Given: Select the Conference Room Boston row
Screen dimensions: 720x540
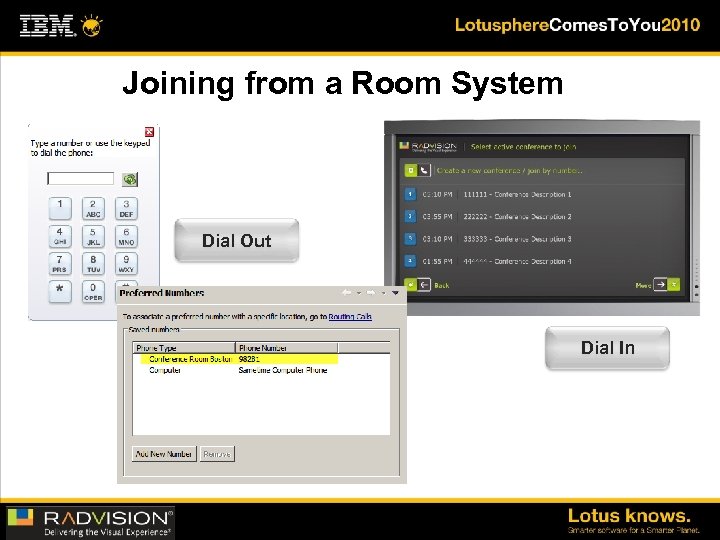Looking at the screenshot, I should tap(239, 359).
